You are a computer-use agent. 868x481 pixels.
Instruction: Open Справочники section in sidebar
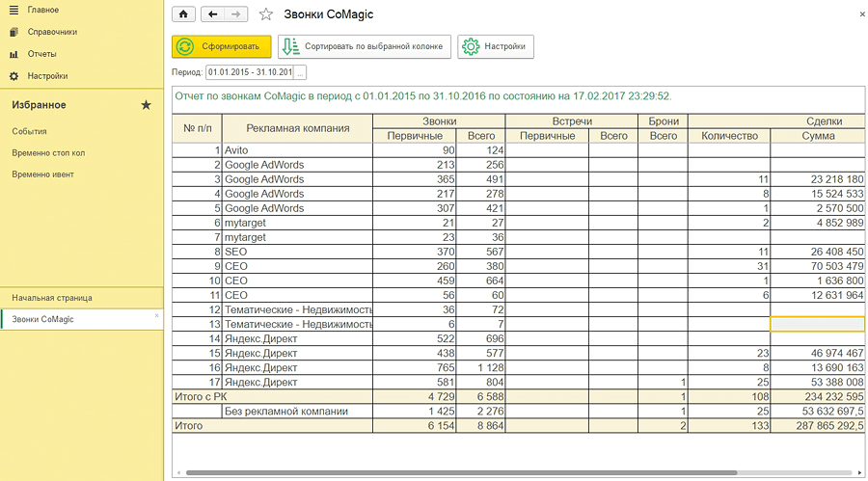(52, 32)
